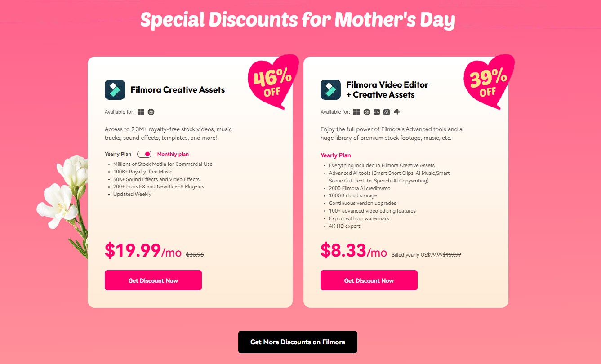Click the Filmora Video Editor + Creative Assets title
The image size is (601, 364).
coord(387,89)
